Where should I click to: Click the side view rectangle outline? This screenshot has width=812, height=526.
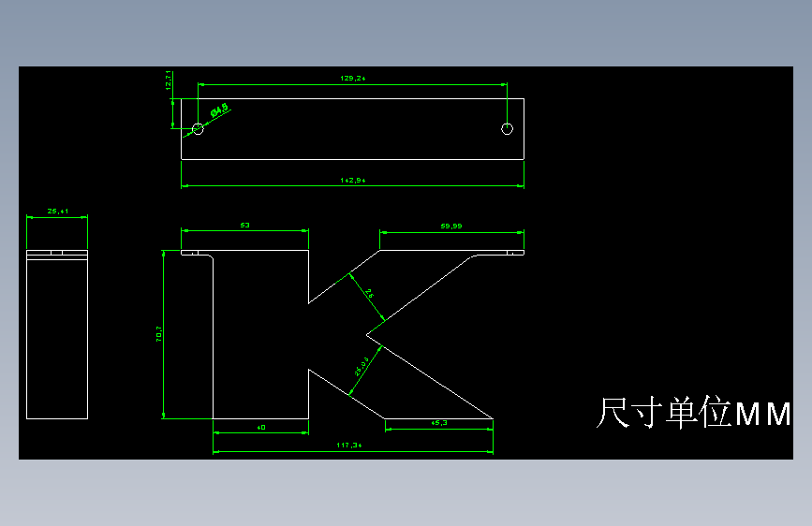pyautogui.click(x=57, y=334)
